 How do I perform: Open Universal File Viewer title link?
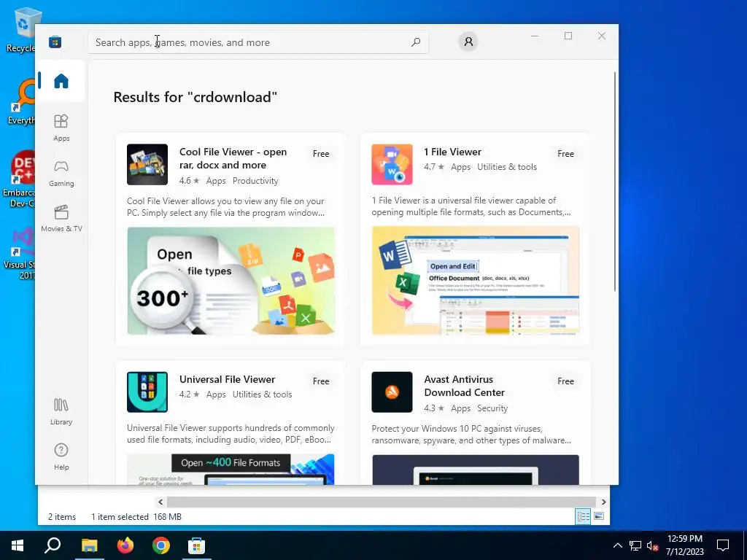click(228, 379)
